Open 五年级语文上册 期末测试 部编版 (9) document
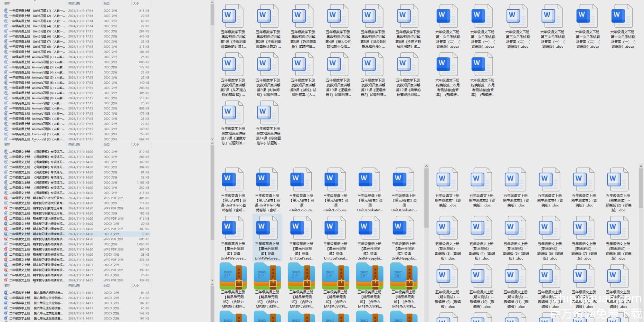644x322 pixels. (447, 277)
